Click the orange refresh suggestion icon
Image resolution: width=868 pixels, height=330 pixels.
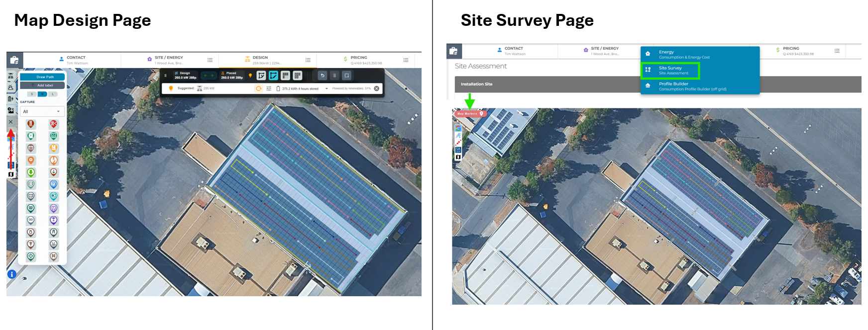pos(258,88)
